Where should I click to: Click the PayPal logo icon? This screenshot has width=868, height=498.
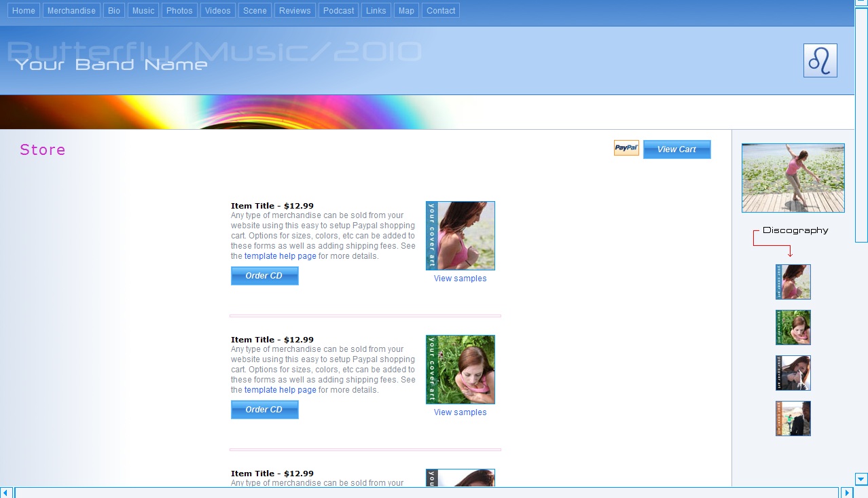tap(626, 148)
